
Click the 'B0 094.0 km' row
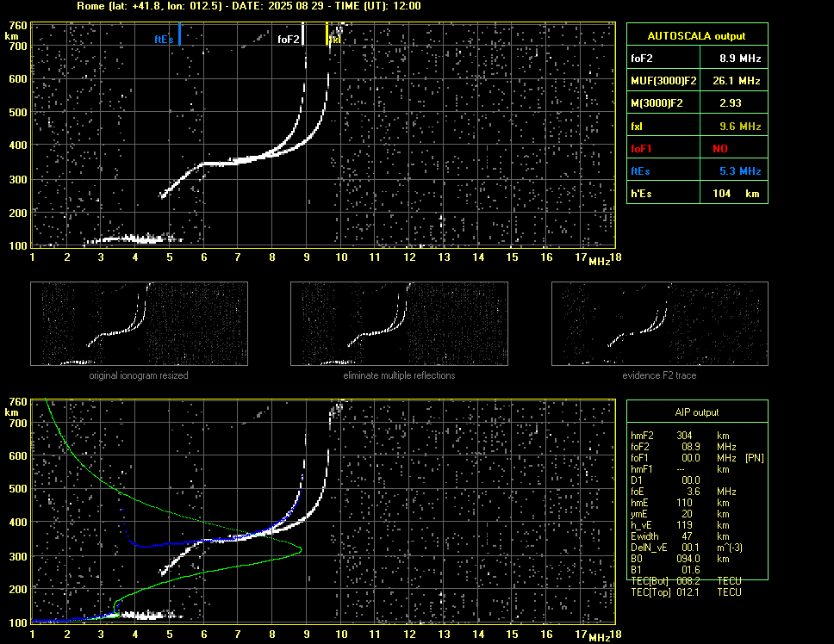(x=679, y=559)
